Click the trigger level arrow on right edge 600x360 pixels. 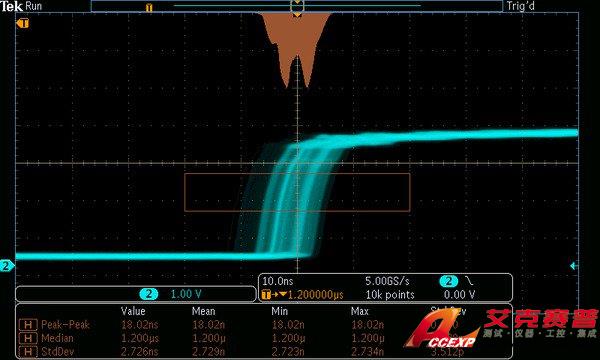573,266
